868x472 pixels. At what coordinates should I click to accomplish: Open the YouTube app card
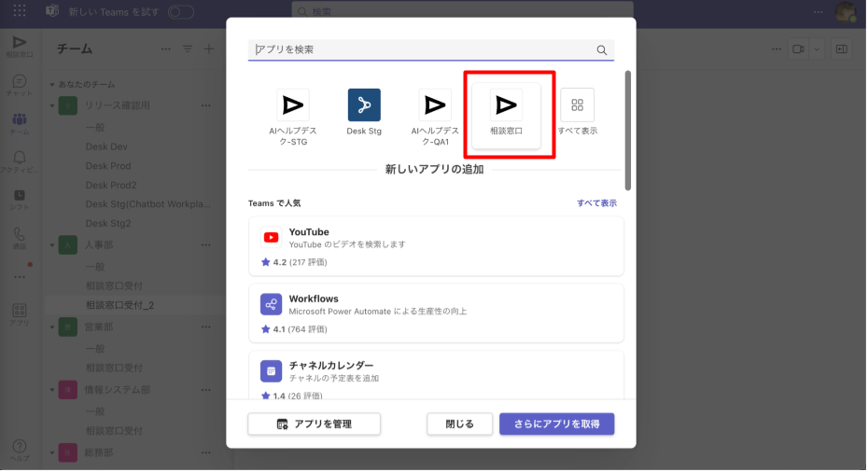[x=436, y=246]
